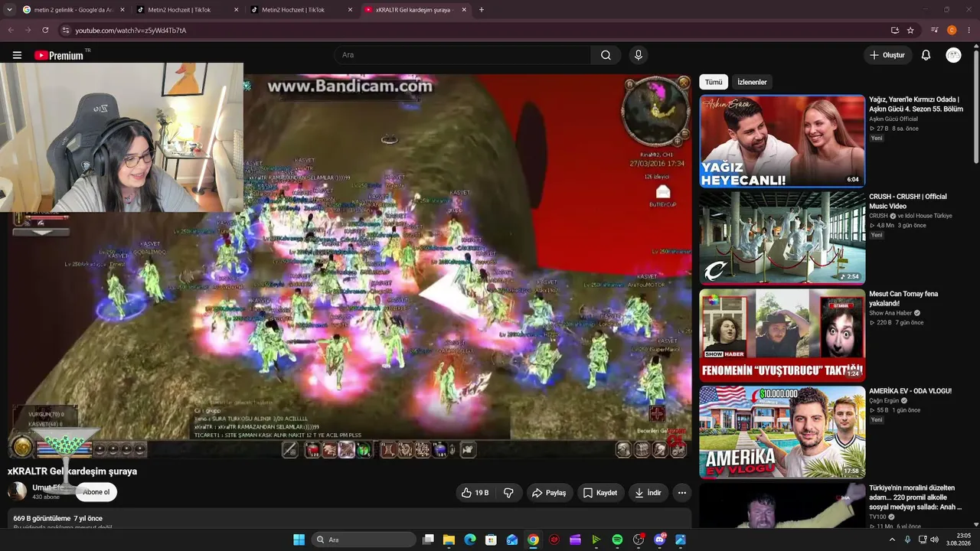Like the video with 19 B likes

[x=475, y=493]
